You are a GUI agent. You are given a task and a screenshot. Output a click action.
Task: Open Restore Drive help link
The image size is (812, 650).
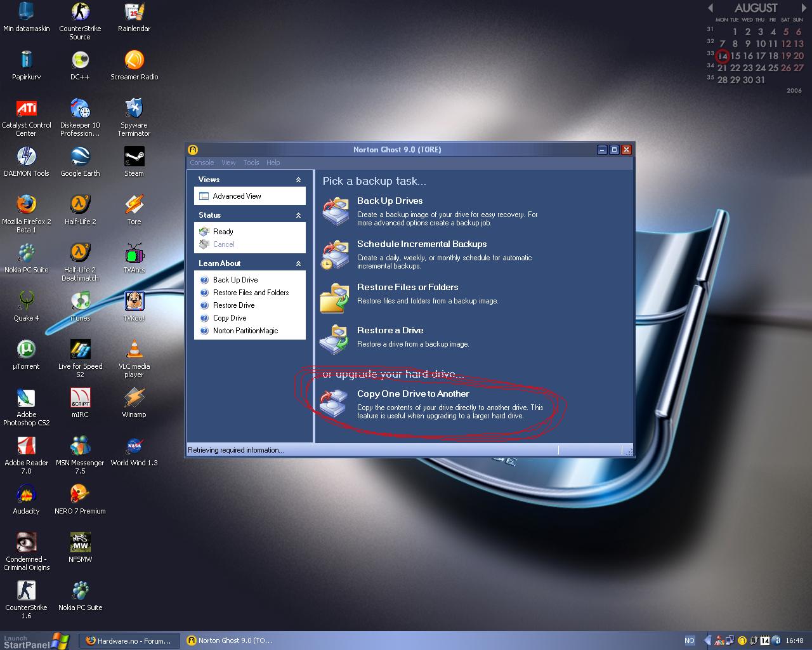click(x=233, y=305)
